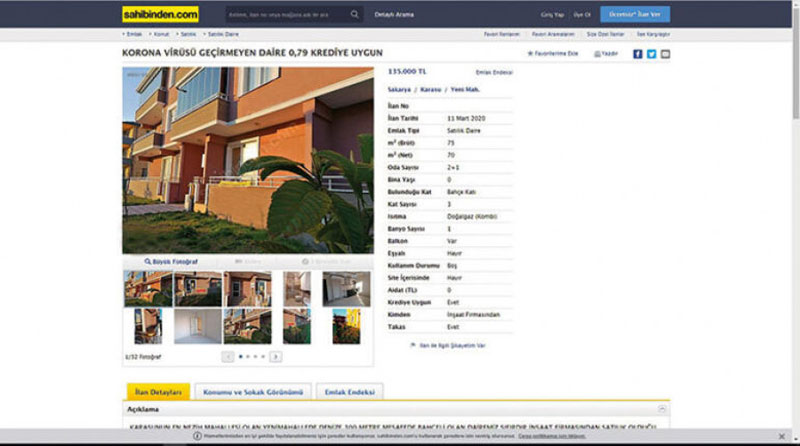Go to previous photo thumbnails page arrow

click(x=229, y=356)
